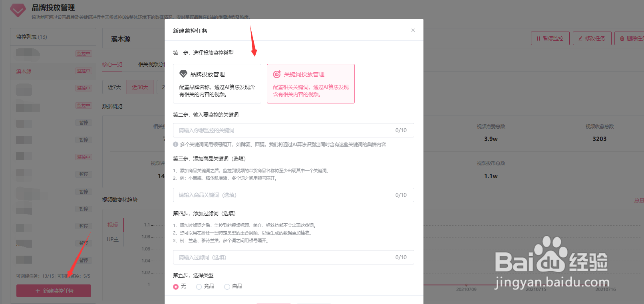Viewport: 644px width, 304px height.
Task: Switch to the 核心一览 tab
Action: 112,64
